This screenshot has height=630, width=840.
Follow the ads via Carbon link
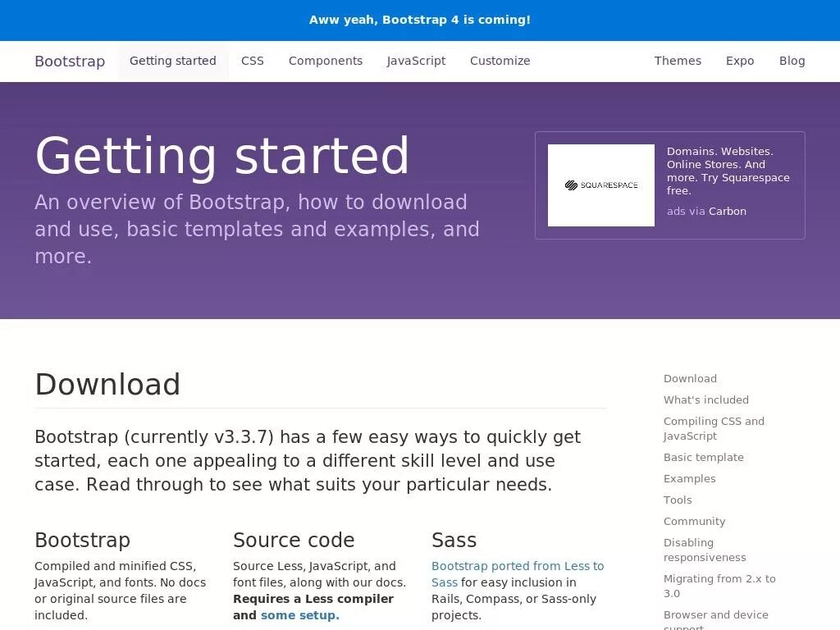[706, 211]
